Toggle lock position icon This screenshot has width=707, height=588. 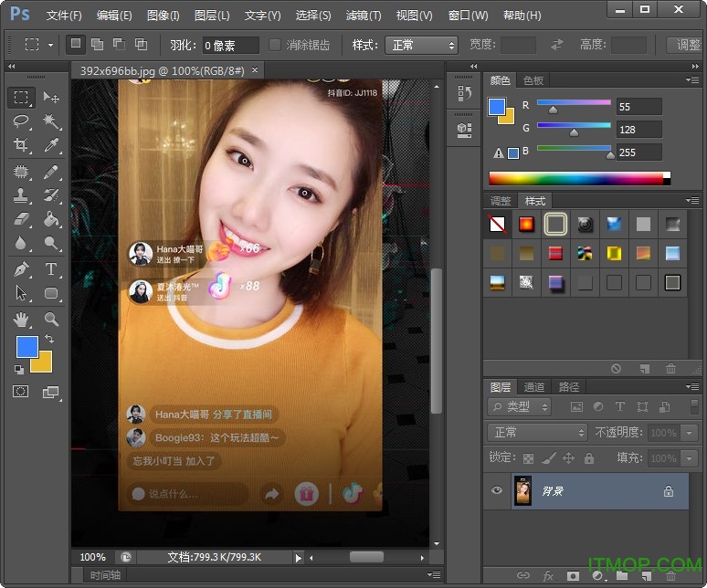pos(568,458)
